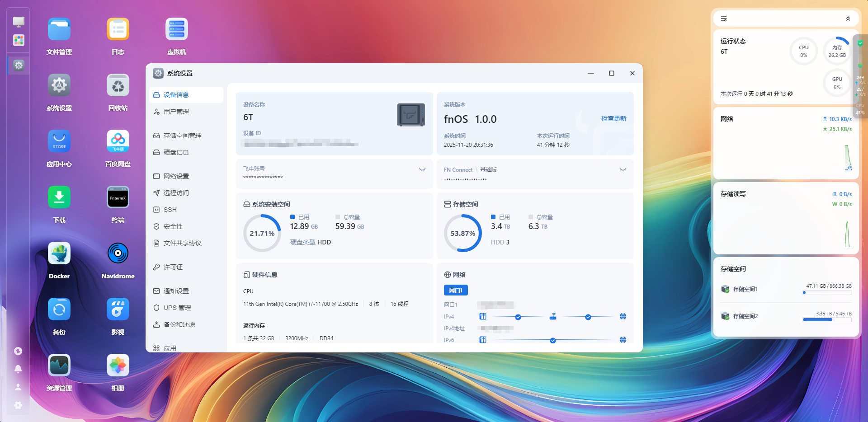Select 许可证 in the sidebar
The height and width of the screenshot is (422, 868).
pyautogui.click(x=186, y=267)
